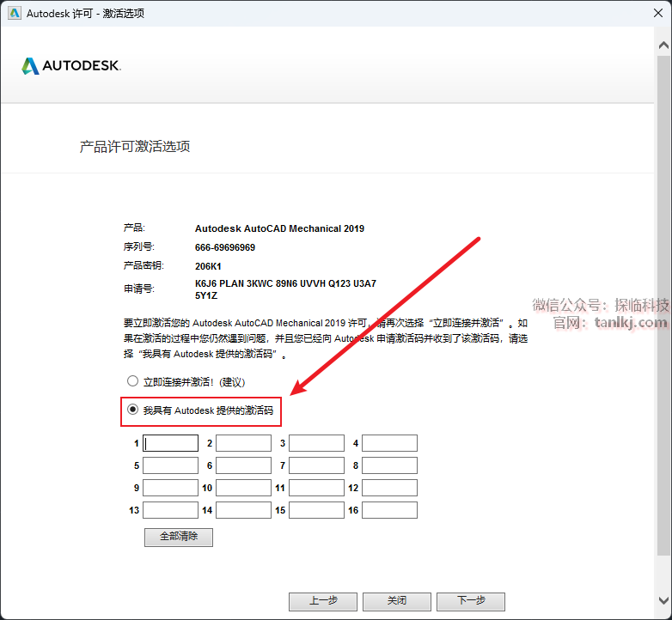This screenshot has height=620, width=672.
Task: Click activation code field 15
Action: [x=317, y=510]
